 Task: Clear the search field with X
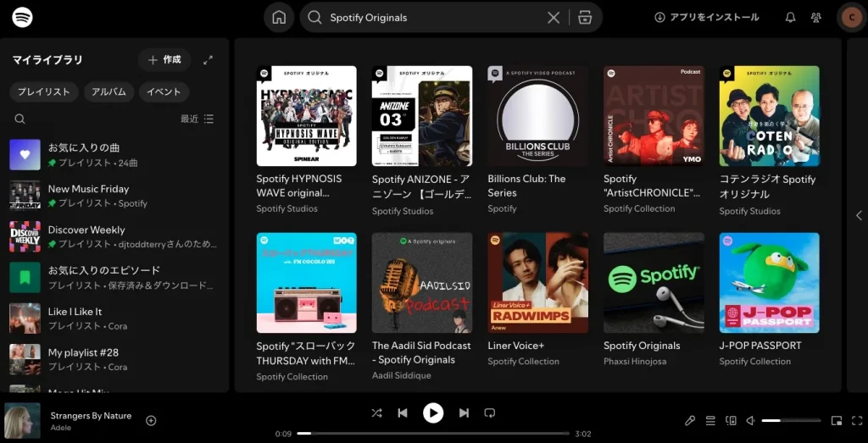(553, 18)
